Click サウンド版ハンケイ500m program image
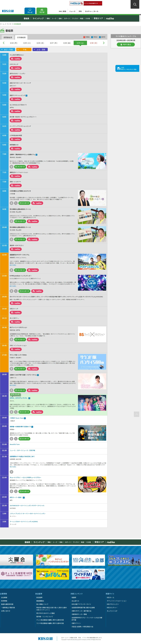 click(92, 362)
